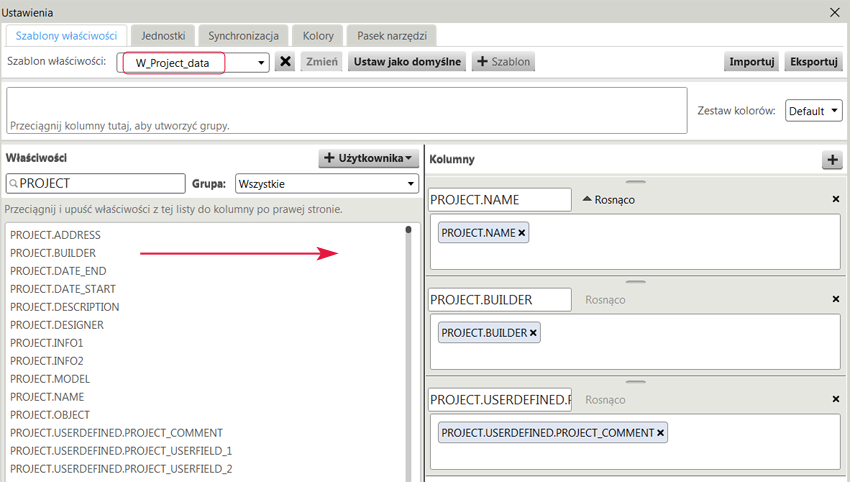The width and height of the screenshot is (850, 482).
Task: Open the Szablon właściwości dropdown
Action: coord(194,62)
